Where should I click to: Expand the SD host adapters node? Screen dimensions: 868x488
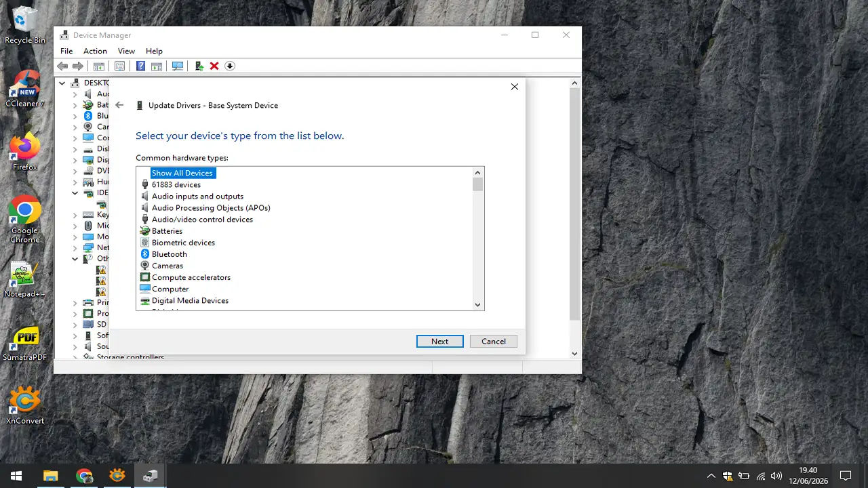click(x=75, y=325)
